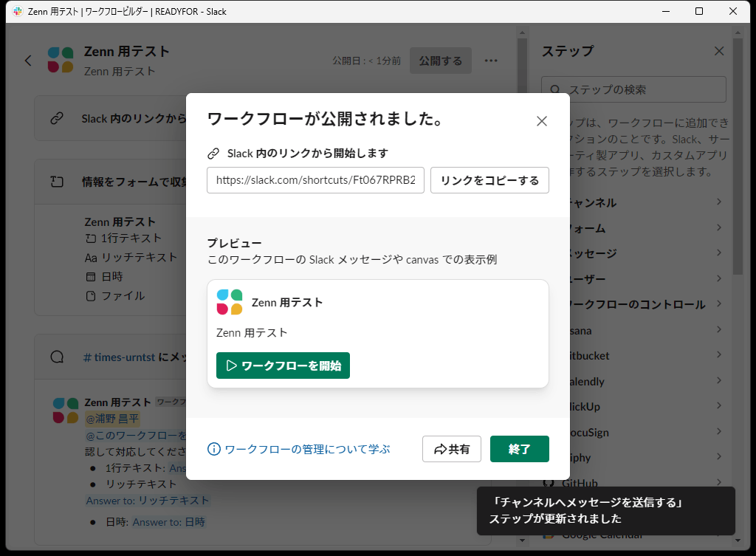Copy the workflow link with リンクをコピーする
756x556 pixels.
coord(489,180)
